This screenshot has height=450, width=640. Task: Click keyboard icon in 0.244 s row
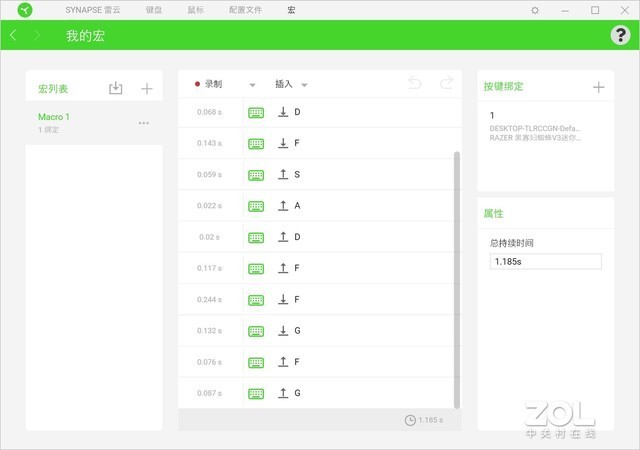coord(256,300)
